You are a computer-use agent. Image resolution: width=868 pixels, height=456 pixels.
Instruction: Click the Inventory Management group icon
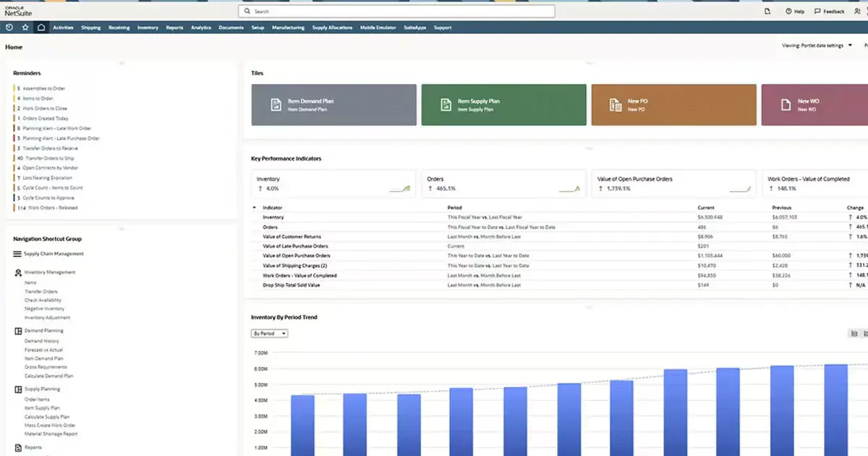click(18, 272)
